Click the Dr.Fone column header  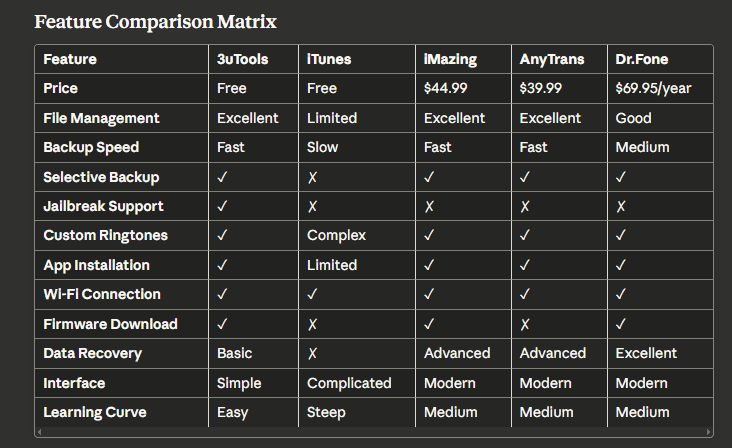[x=642, y=59]
